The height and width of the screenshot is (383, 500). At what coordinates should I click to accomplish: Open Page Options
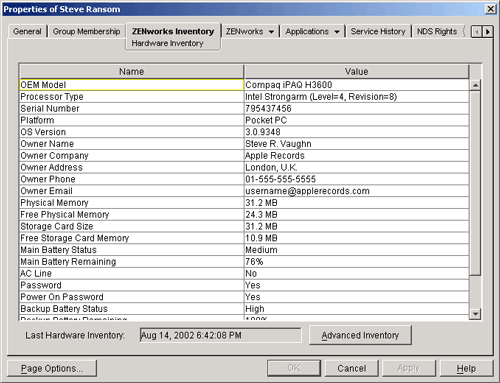pyautogui.click(x=52, y=368)
